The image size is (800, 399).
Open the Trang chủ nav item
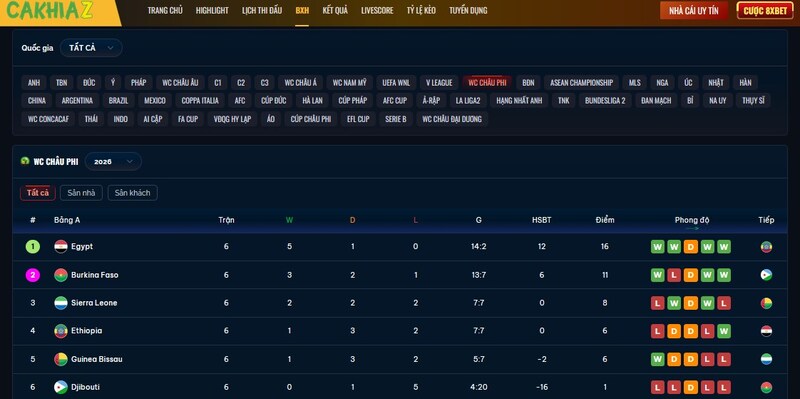pos(165,10)
